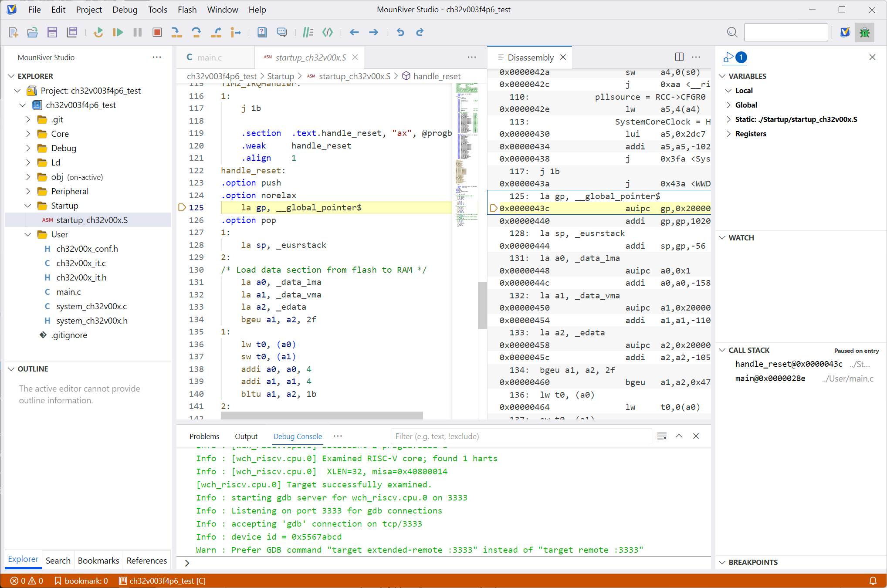This screenshot has width=887, height=588.
Task: Open the File menu
Action: point(34,10)
